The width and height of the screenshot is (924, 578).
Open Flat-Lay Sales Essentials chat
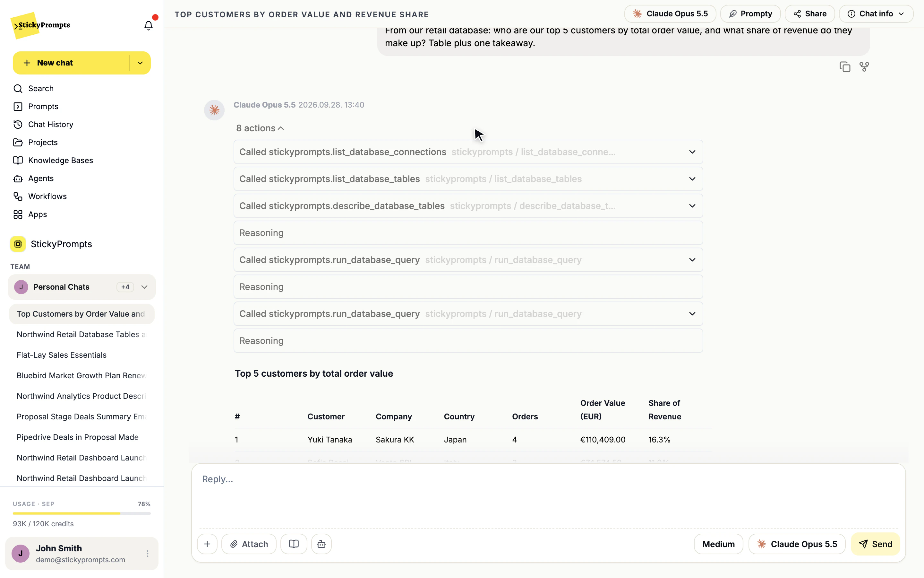coord(81,355)
